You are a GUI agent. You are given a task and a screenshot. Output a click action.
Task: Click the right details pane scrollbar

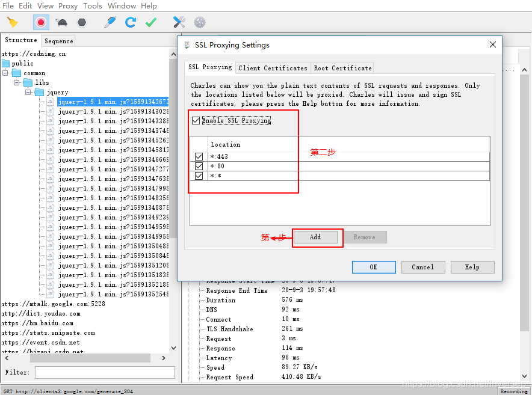pos(524,203)
